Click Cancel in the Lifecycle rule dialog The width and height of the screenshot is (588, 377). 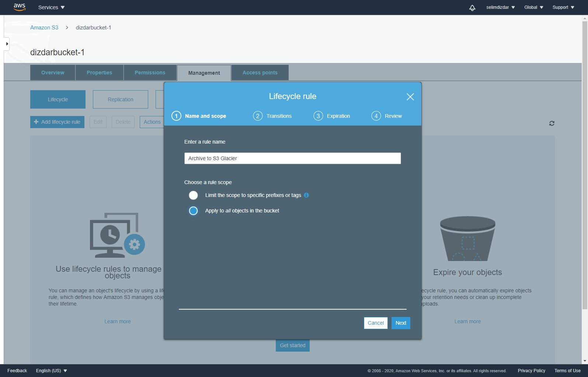coord(376,323)
